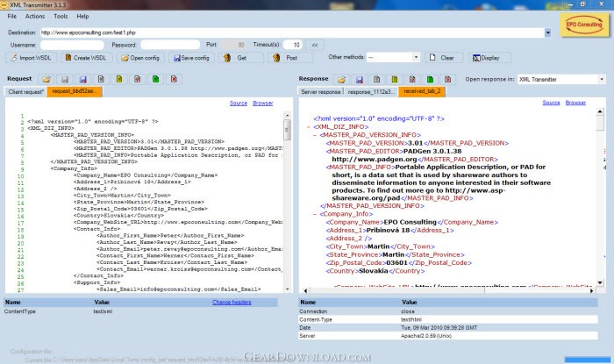The image size is (614, 364).
Task: Send request with the Post button
Action: (x=290, y=58)
